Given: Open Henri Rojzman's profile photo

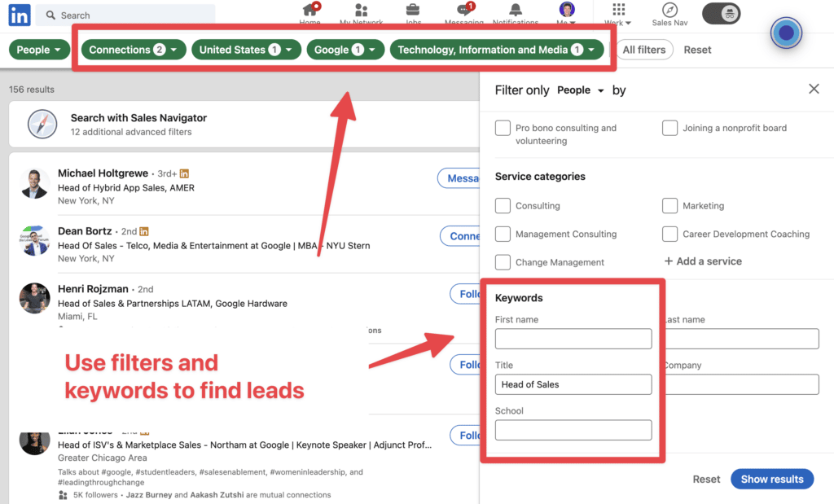Looking at the screenshot, I should [34, 298].
